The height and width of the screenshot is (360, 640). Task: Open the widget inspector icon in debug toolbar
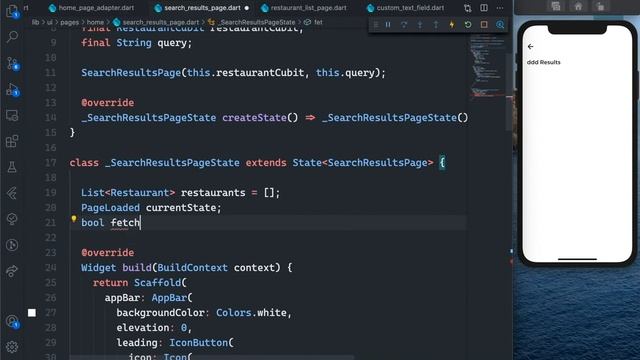coord(500,25)
